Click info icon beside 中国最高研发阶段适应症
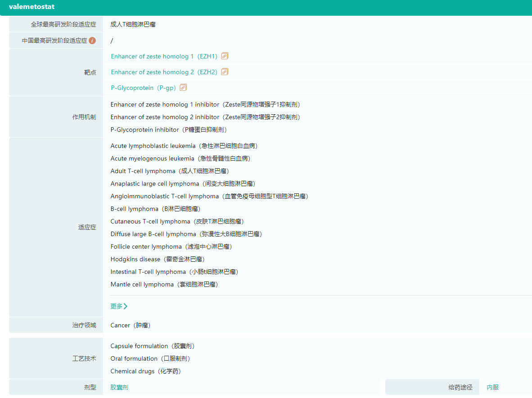Viewport: 532px width, 398px height. point(92,40)
